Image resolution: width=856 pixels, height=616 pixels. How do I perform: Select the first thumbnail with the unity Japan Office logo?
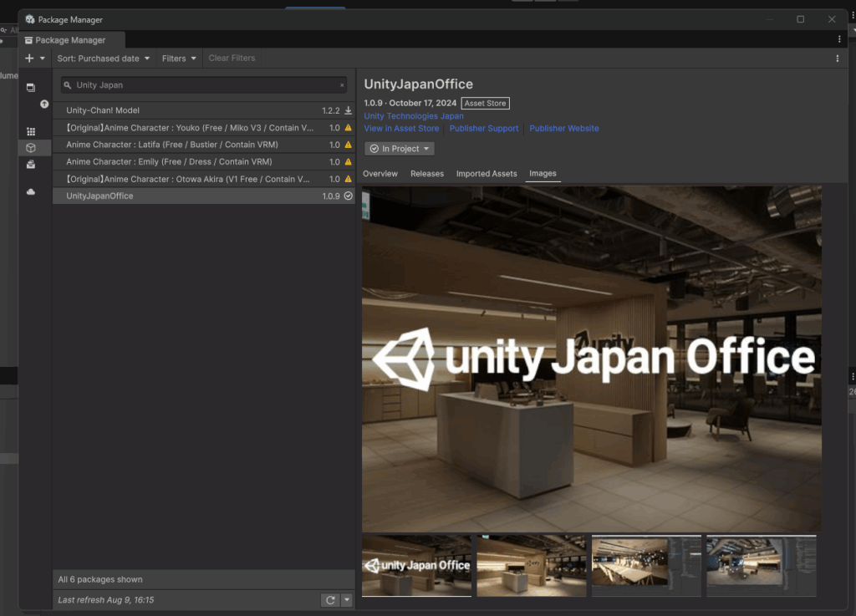click(x=416, y=565)
